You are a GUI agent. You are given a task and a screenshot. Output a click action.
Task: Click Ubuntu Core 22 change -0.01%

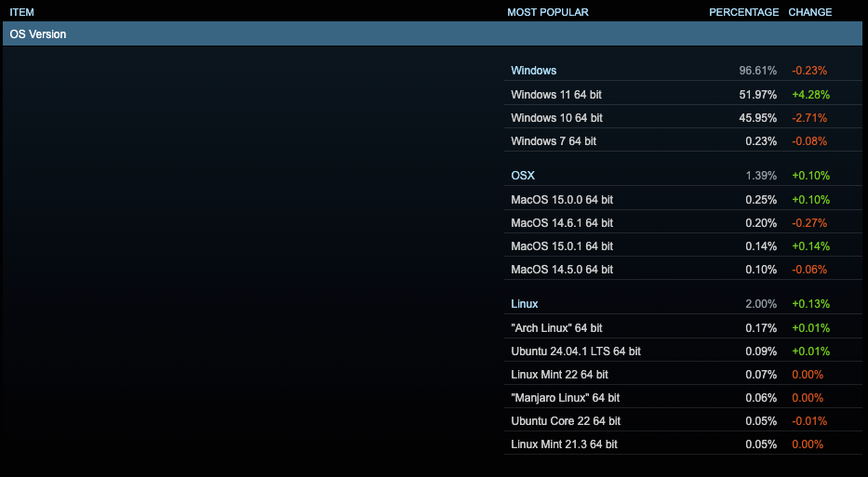809,421
